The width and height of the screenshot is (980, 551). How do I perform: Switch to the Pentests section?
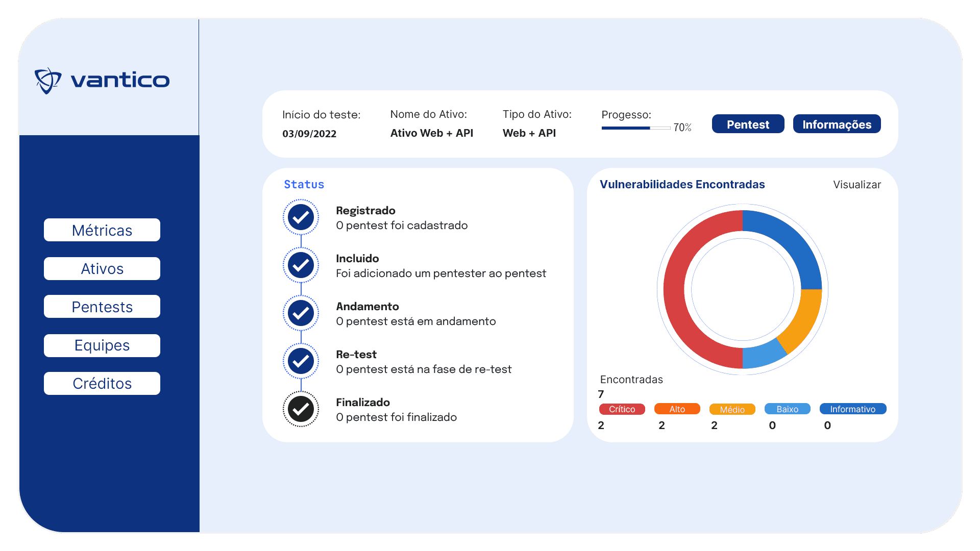coord(102,307)
